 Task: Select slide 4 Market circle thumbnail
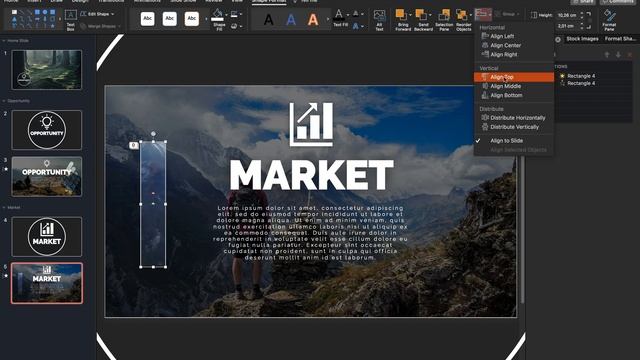tap(47, 237)
